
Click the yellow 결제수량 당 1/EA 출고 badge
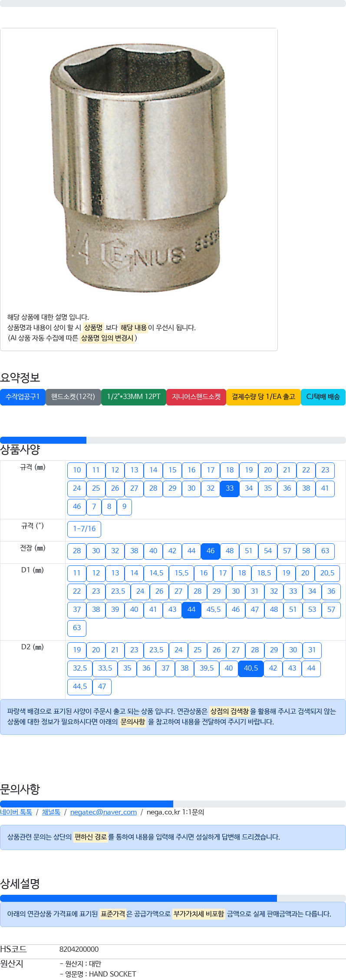(x=264, y=397)
